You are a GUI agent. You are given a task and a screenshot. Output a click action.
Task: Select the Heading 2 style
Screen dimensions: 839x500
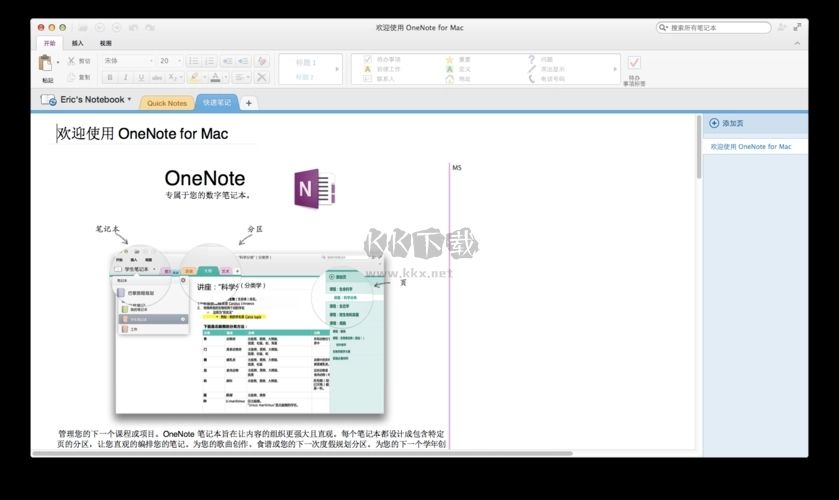click(305, 77)
